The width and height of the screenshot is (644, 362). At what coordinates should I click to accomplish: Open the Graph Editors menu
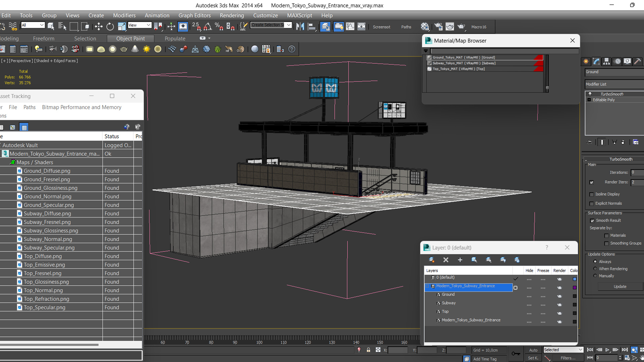click(x=195, y=15)
